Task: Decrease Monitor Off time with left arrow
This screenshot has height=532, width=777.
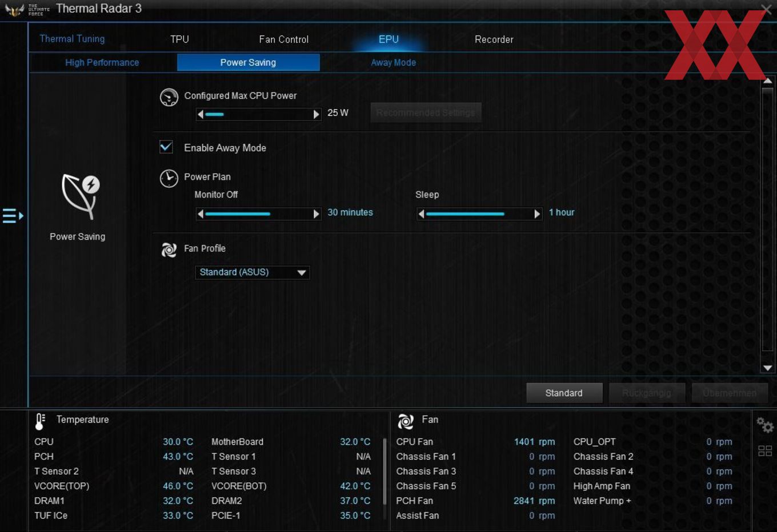Action: pos(200,213)
